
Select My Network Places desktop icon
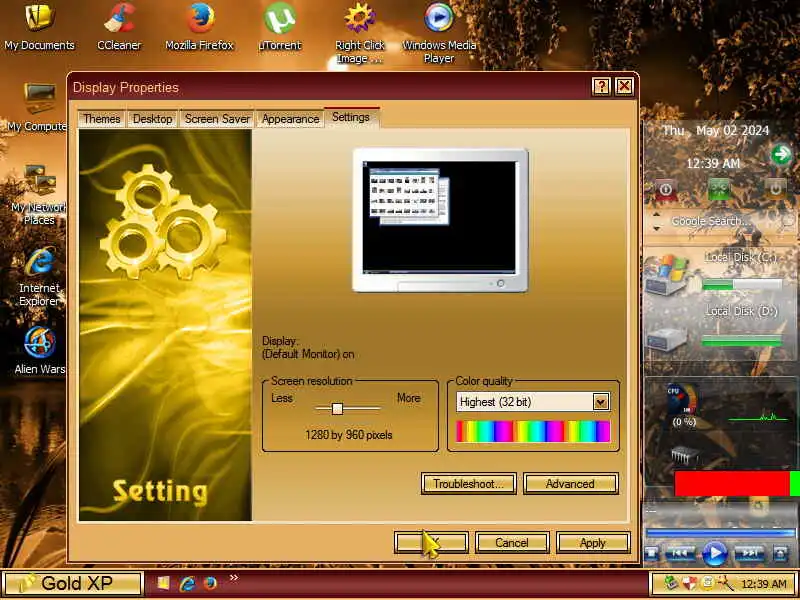click(x=39, y=195)
